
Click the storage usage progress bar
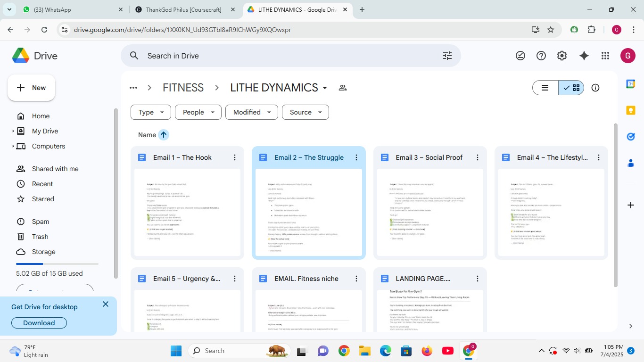click(58, 264)
